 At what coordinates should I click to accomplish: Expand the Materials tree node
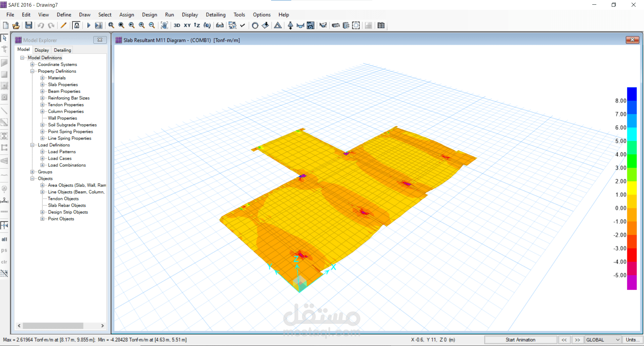click(43, 78)
